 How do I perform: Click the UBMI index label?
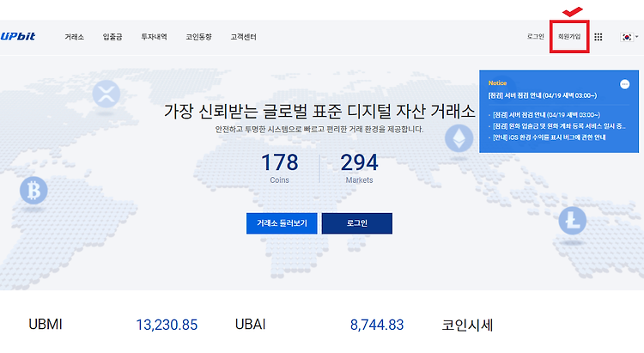point(46,325)
